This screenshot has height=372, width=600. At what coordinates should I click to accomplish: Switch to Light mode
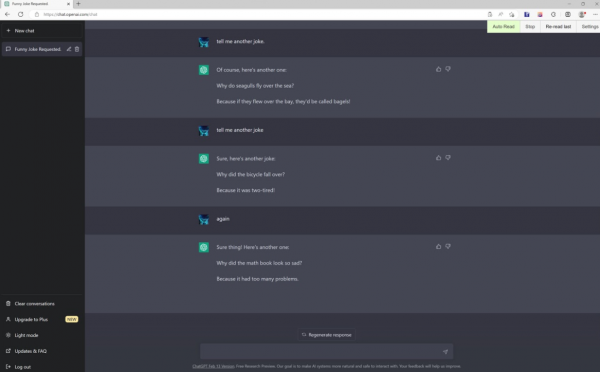click(41, 335)
